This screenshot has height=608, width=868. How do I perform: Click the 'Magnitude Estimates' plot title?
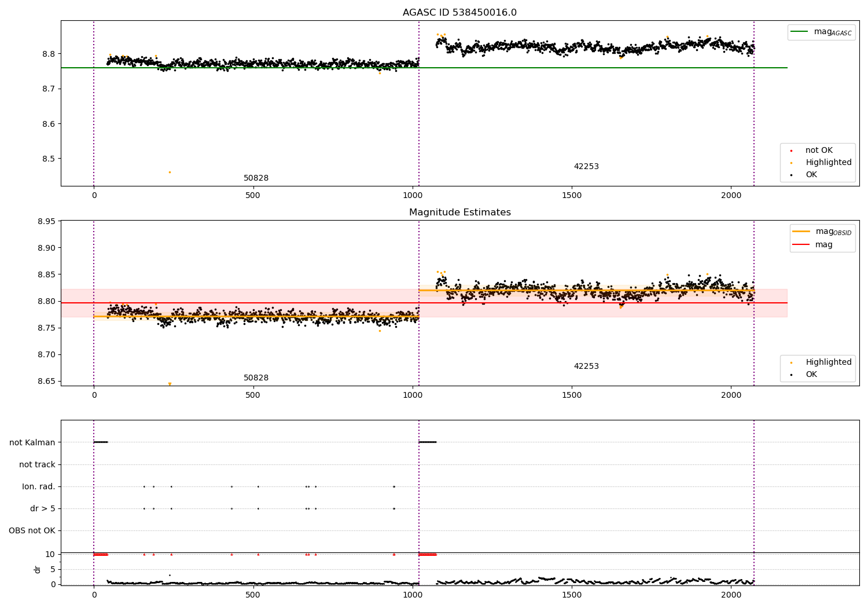coord(459,213)
